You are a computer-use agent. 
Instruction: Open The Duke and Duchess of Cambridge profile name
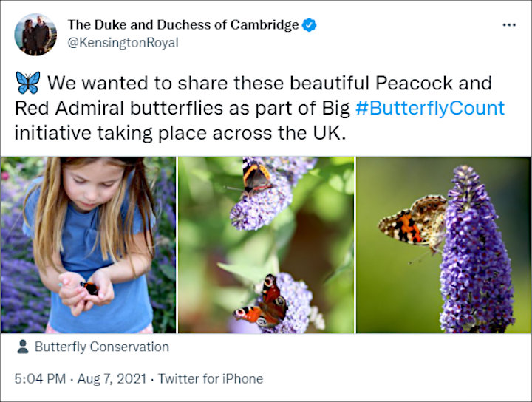click(183, 25)
